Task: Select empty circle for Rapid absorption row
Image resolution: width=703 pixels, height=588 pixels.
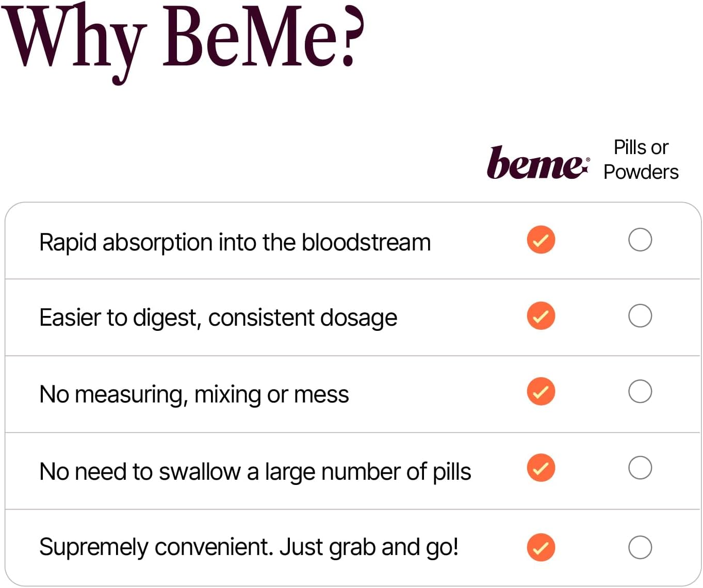Action: [640, 240]
